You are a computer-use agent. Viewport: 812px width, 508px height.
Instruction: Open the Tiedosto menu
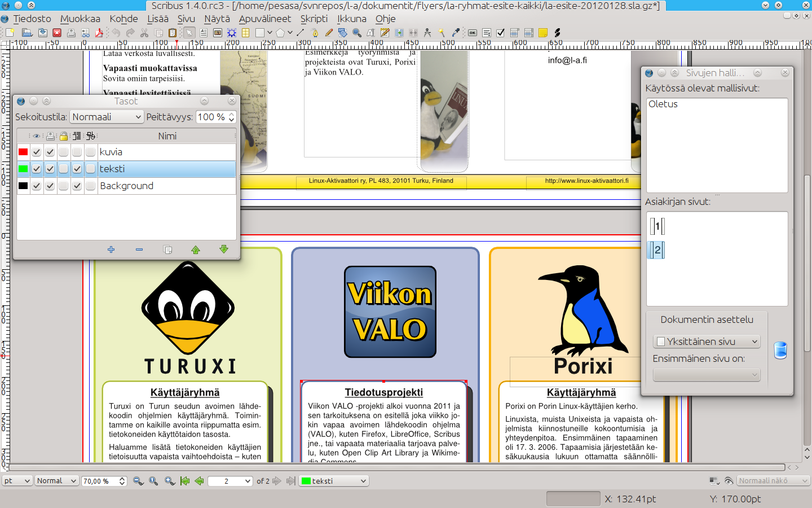point(32,19)
